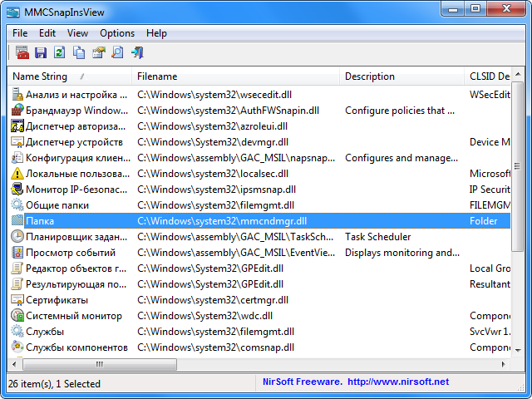The height and width of the screenshot is (399, 532).
Task: Click the devmgr.dll filename cell
Action: (213, 142)
